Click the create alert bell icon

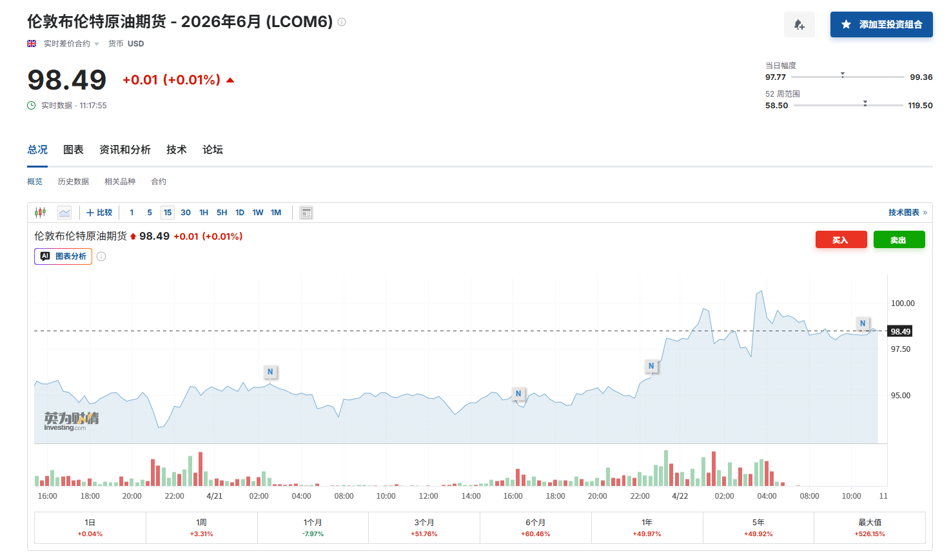(x=799, y=24)
